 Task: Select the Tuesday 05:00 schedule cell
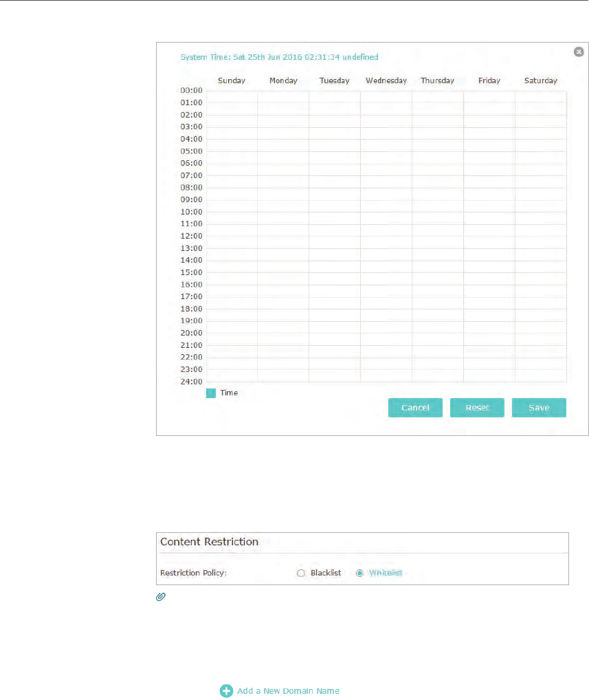(335, 157)
